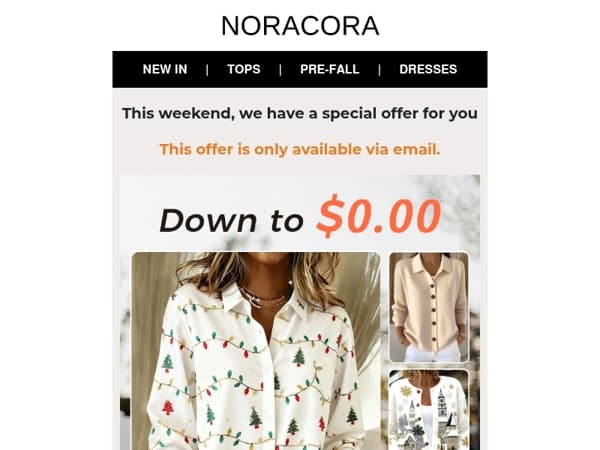
Task: Open the winter village cardigan thumbnail
Action: tap(429, 409)
